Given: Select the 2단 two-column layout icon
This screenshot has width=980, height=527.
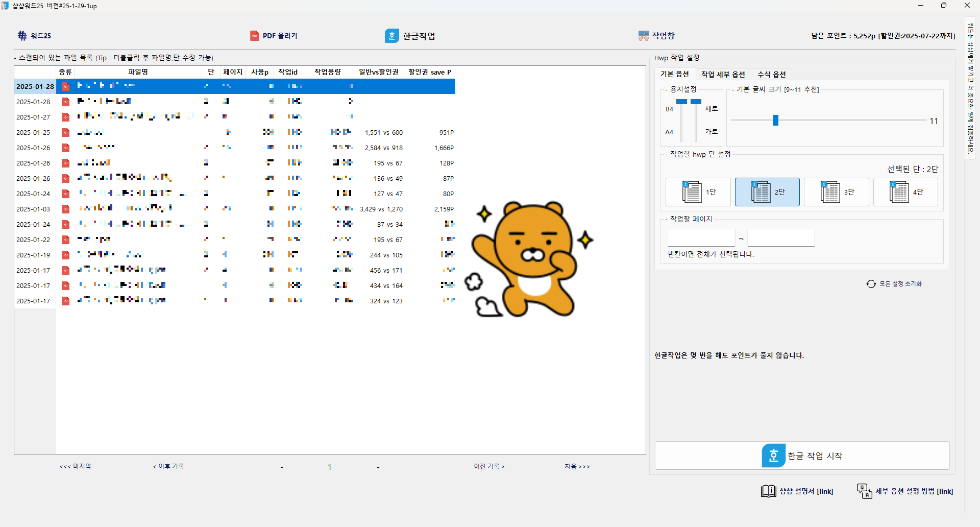Looking at the screenshot, I should [761, 192].
